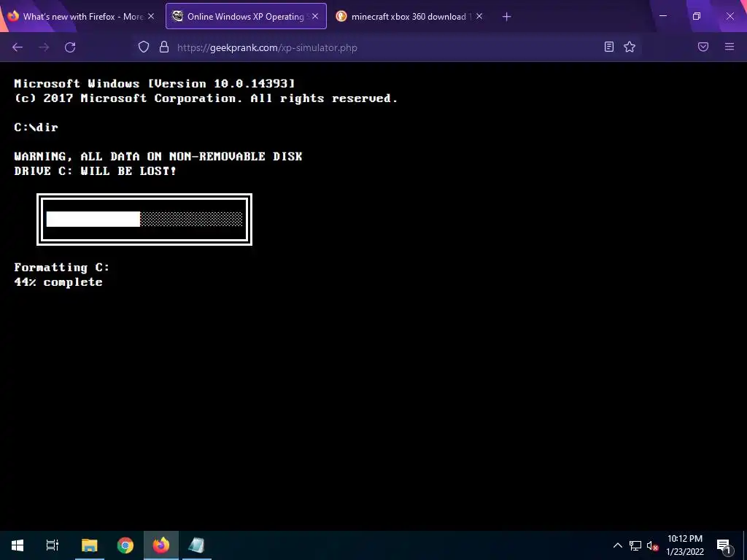Click the 'DRIVE C: WILL BE LOST!' line
The image size is (747, 560).
tap(96, 171)
